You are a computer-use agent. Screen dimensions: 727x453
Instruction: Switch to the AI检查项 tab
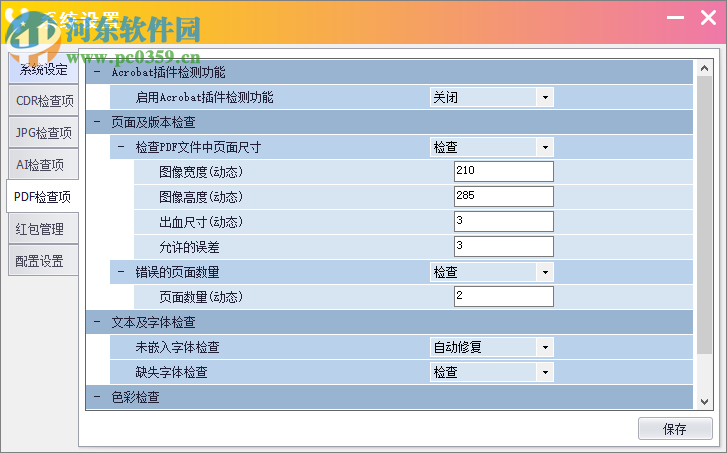[x=44, y=165]
